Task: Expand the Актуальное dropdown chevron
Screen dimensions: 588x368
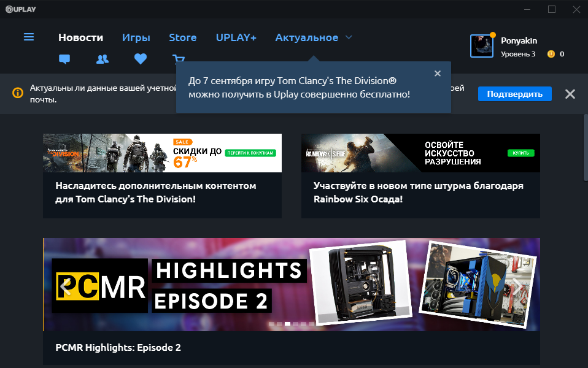Action: click(349, 37)
